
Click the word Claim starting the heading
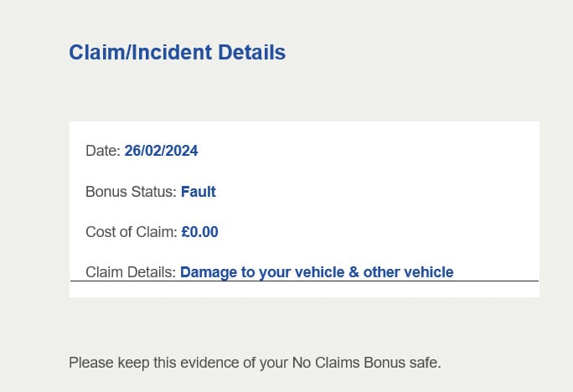91,53
